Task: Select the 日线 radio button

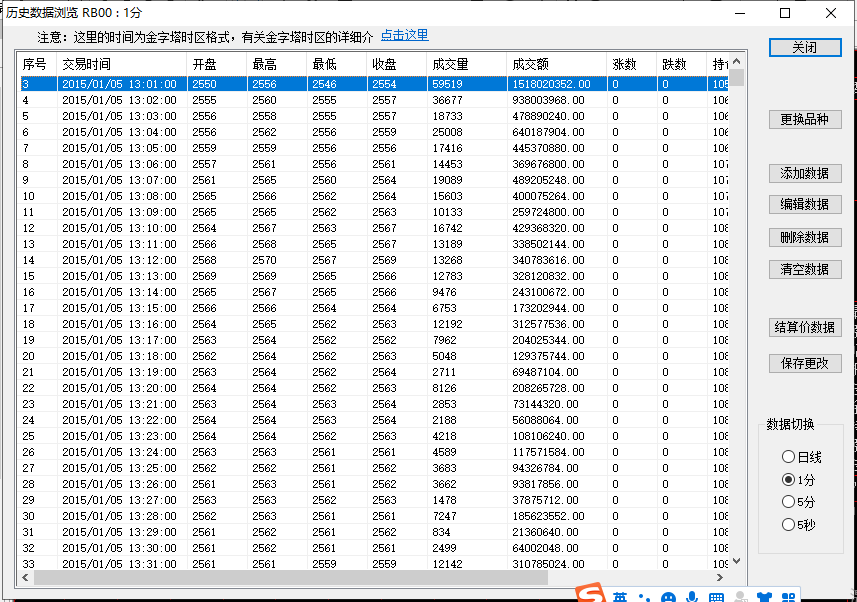Action: pyautogui.click(x=789, y=457)
